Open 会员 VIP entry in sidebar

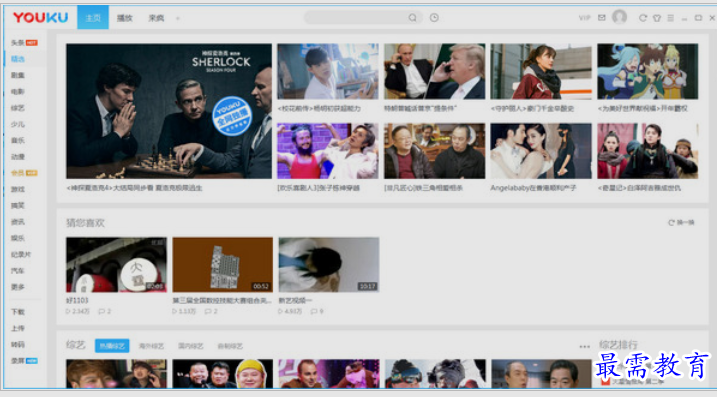click(24, 173)
